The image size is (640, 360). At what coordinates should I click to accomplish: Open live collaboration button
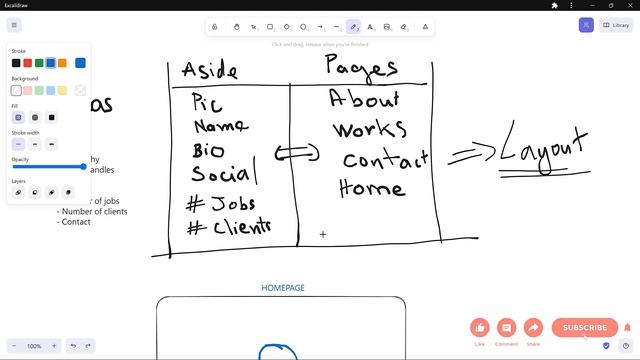point(586,25)
